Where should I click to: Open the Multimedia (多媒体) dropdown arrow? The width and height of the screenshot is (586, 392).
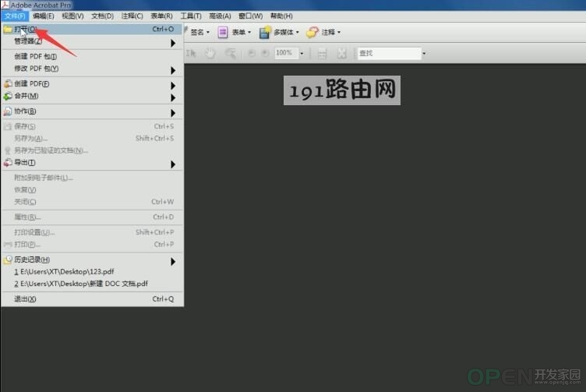click(x=298, y=33)
